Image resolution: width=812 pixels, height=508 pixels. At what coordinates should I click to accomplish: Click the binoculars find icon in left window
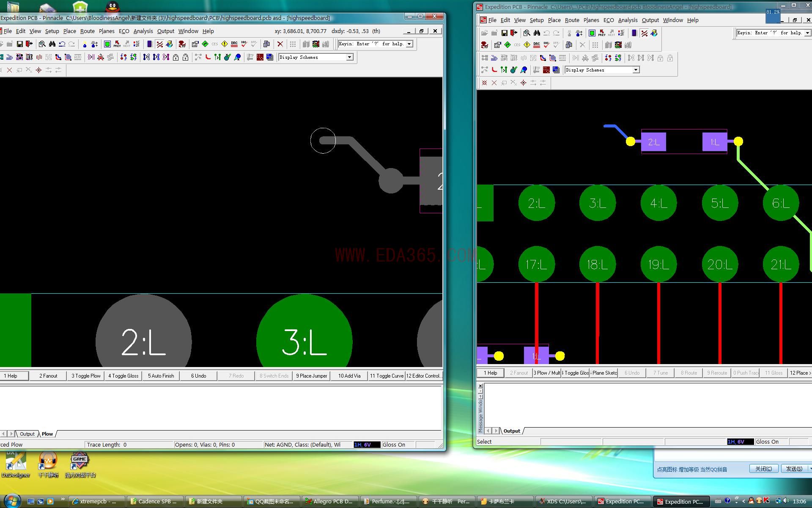pyautogui.click(x=52, y=44)
